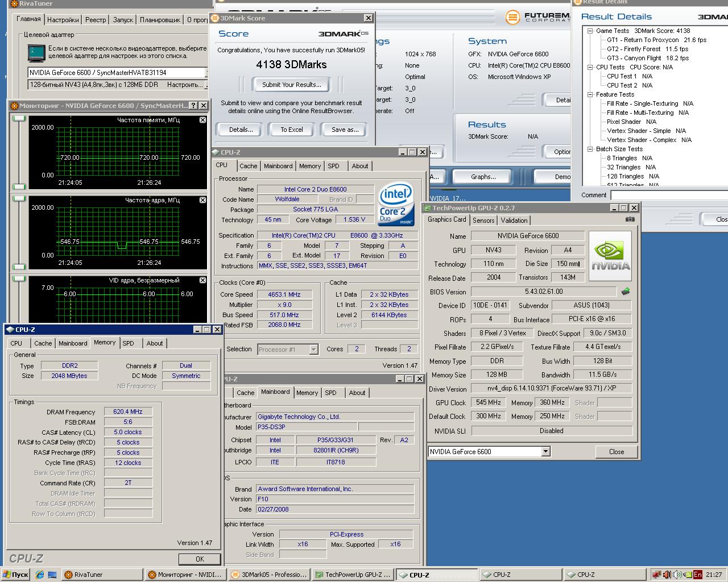Click the help question mark in Monitoring window
This screenshot has height=582, width=728.
coord(193,105)
